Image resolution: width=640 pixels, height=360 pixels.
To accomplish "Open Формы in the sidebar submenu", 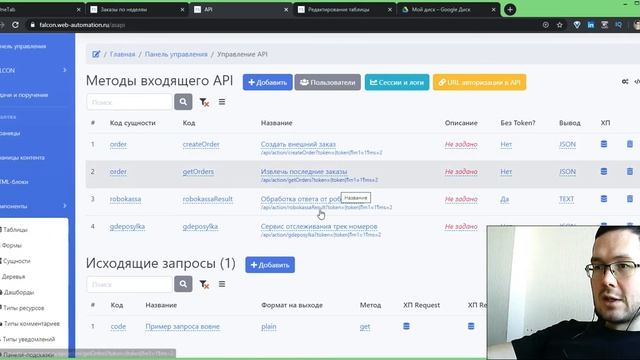I will click(x=11, y=245).
